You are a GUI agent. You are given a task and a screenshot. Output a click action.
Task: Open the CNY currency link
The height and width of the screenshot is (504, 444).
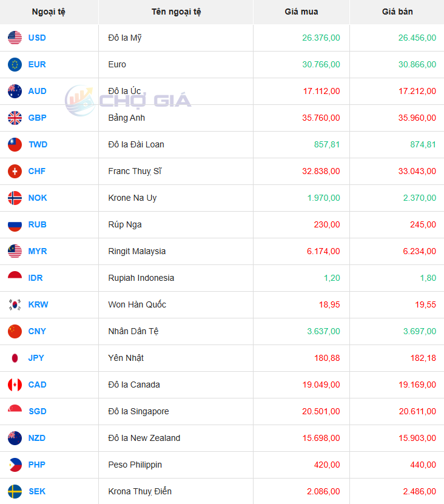pos(37,331)
